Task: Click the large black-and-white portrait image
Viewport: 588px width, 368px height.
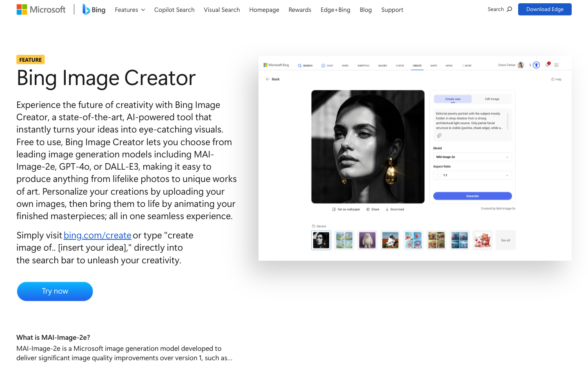Action: coord(368,147)
